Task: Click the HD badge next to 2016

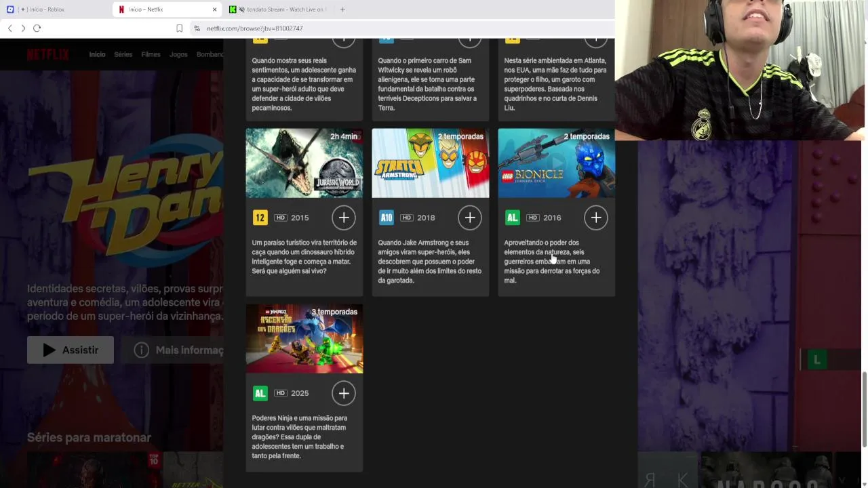Action: 533,218
